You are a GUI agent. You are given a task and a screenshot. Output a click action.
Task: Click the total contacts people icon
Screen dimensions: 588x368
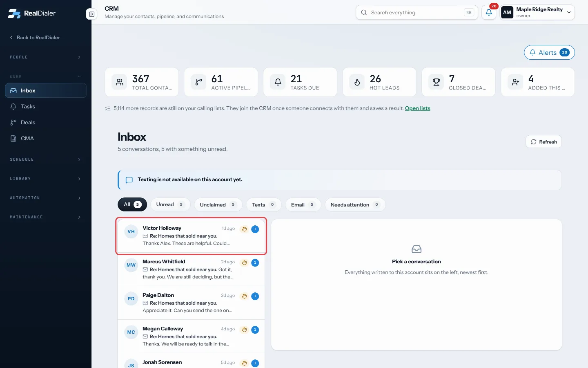(x=120, y=82)
